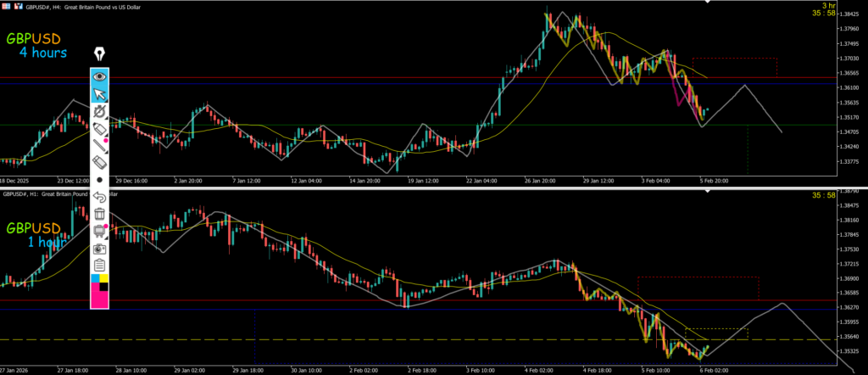Click the trash can delete icon

100,214
